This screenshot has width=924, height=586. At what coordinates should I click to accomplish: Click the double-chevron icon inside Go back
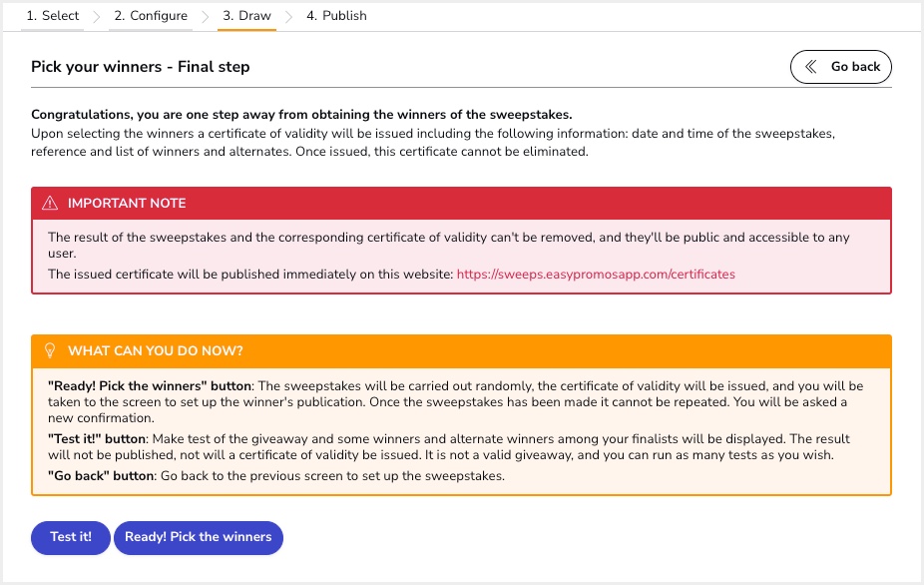coord(811,67)
